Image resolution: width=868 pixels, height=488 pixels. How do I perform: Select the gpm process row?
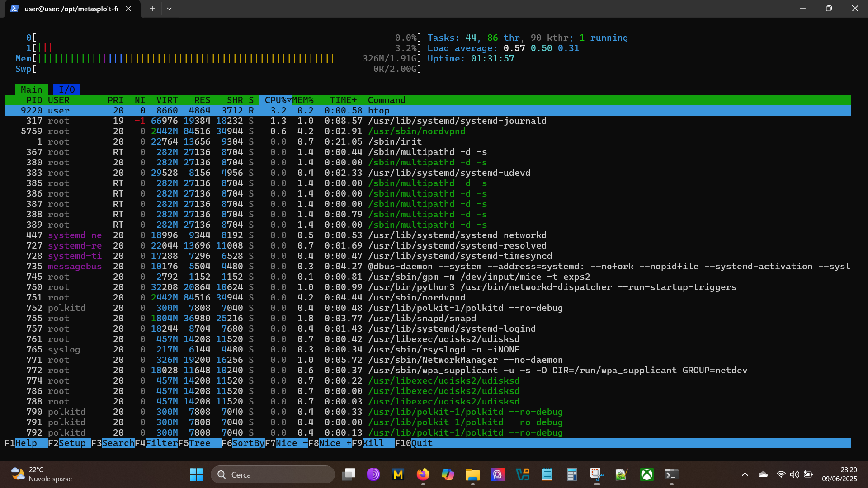point(428,277)
